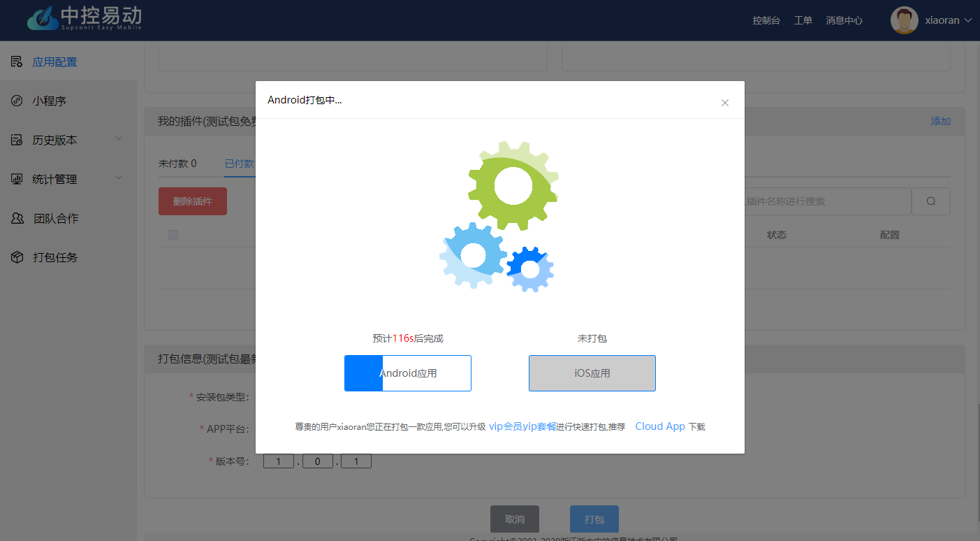Open 应用配置 sidebar icon
The image size is (980, 541).
16,62
